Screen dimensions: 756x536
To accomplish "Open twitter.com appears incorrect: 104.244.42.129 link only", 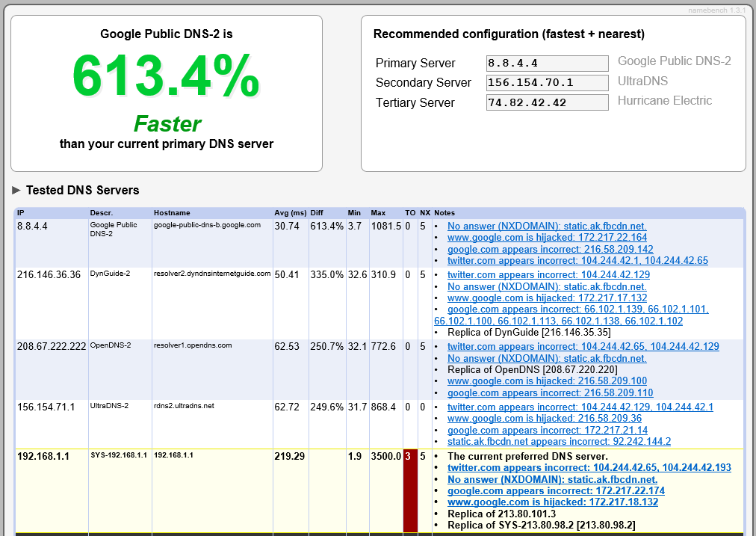I will [548, 274].
